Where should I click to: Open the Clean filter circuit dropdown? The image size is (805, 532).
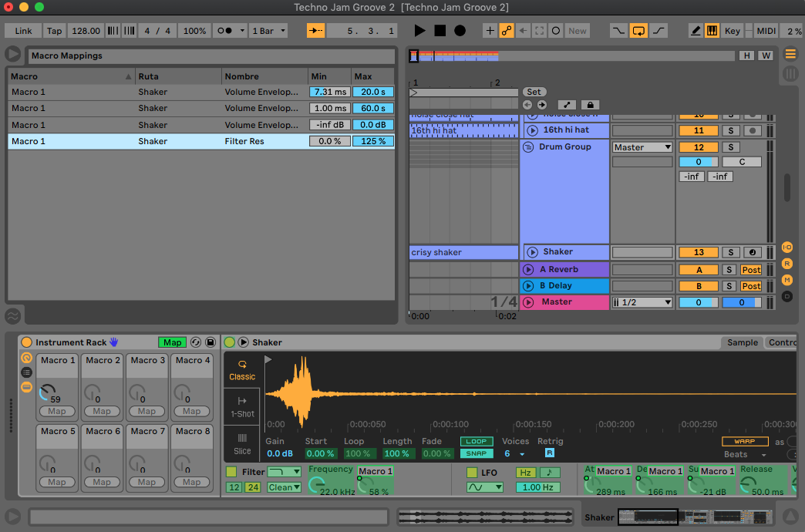tap(282, 487)
